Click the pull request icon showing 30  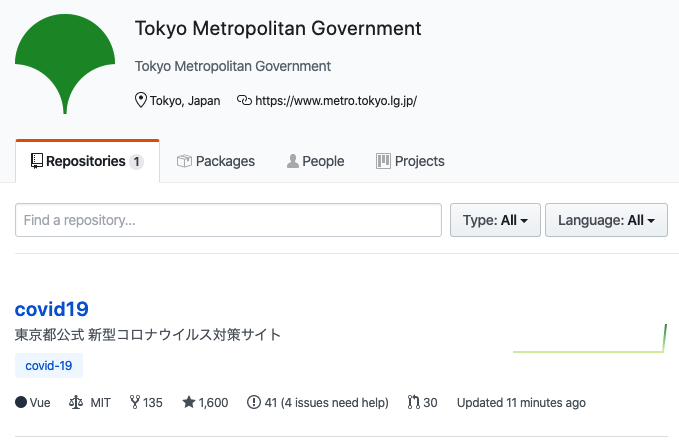pyautogui.click(x=413, y=403)
